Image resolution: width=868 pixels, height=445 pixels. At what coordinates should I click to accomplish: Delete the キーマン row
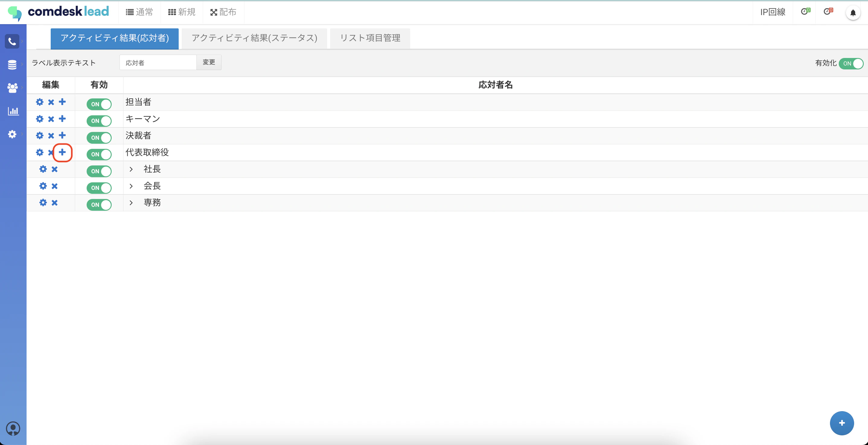[x=51, y=119]
